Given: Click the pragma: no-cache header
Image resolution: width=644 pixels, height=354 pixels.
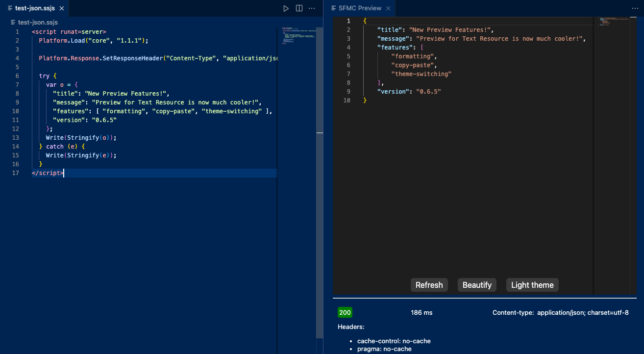Looking at the screenshot, I should [x=384, y=349].
